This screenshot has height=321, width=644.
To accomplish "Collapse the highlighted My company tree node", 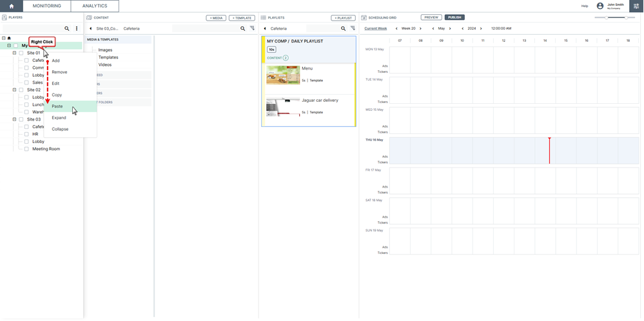I will click(9, 46).
